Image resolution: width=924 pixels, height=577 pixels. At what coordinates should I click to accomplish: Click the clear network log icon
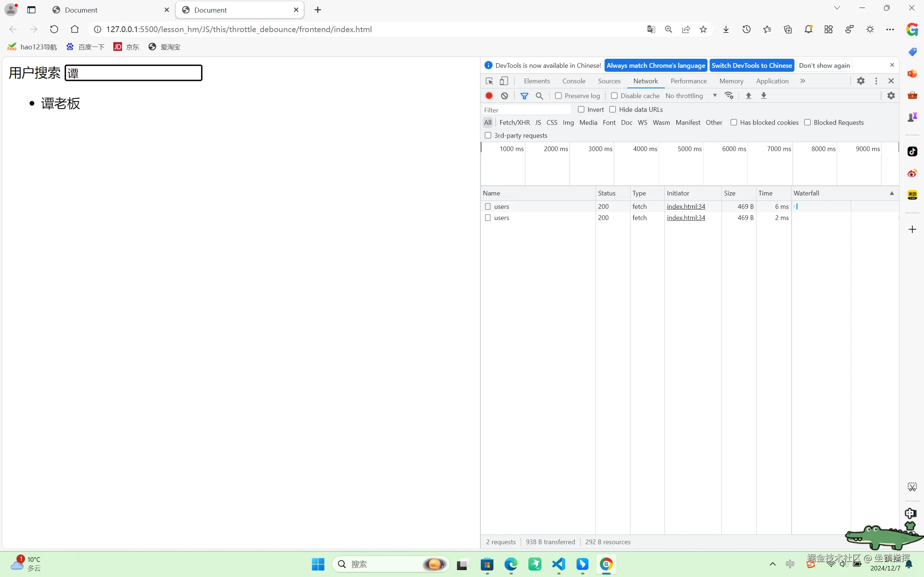pyautogui.click(x=504, y=96)
